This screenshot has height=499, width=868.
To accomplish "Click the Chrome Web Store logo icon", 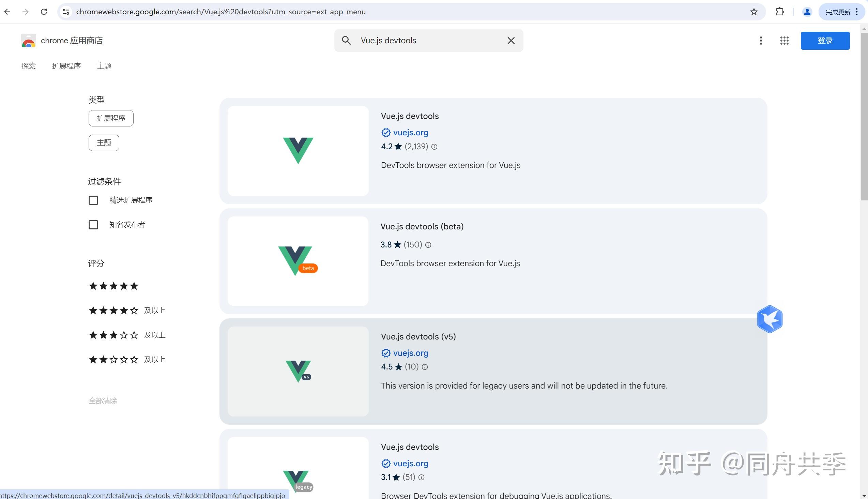I will pyautogui.click(x=28, y=41).
